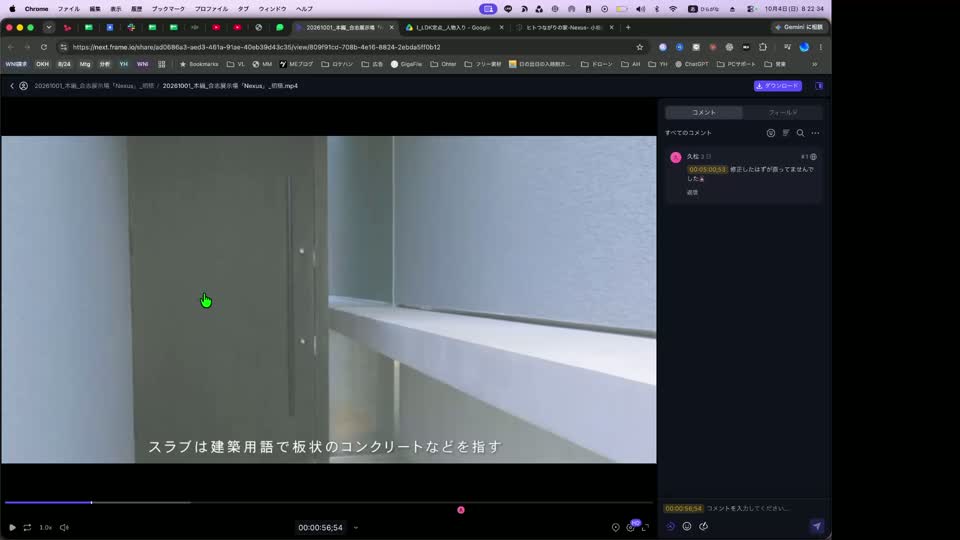Open the すべてのコメント filter
Image resolution: width=960 pixels, height=540 pixels.
coord(688,133)
